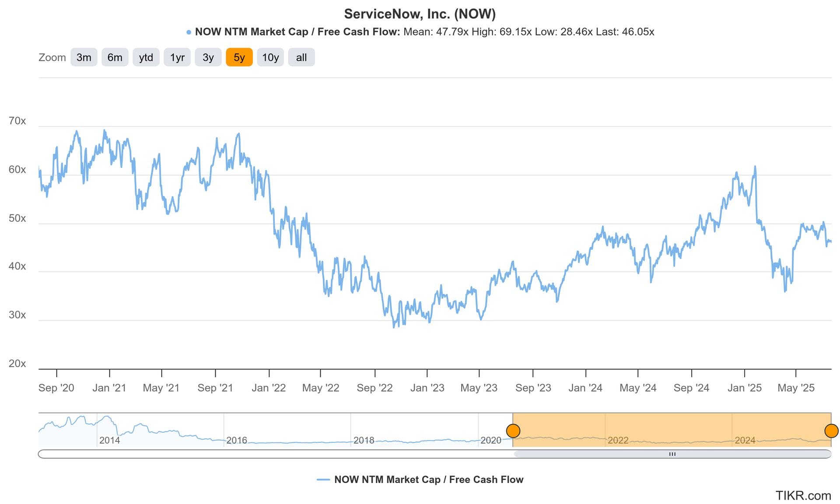Select the 3m zoom range
The height and width of the screenshot is (504, 840).
(84, 57)
